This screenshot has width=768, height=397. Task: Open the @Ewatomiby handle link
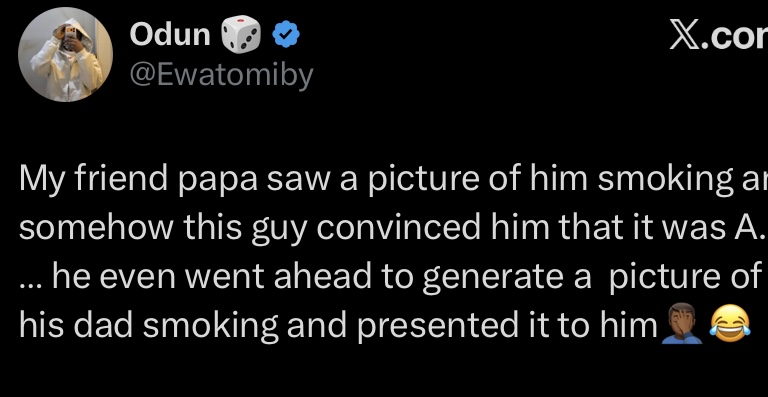(x=221, y=74)
